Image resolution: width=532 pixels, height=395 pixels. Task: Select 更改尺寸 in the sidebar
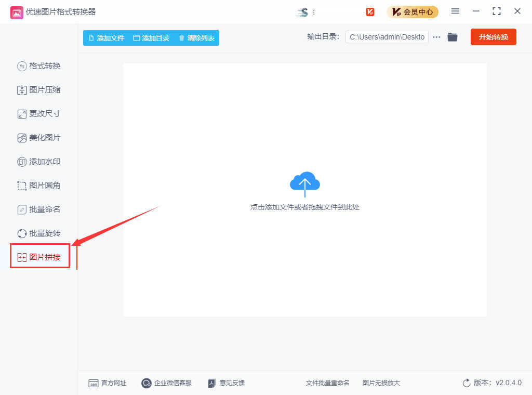pos(39,114)
